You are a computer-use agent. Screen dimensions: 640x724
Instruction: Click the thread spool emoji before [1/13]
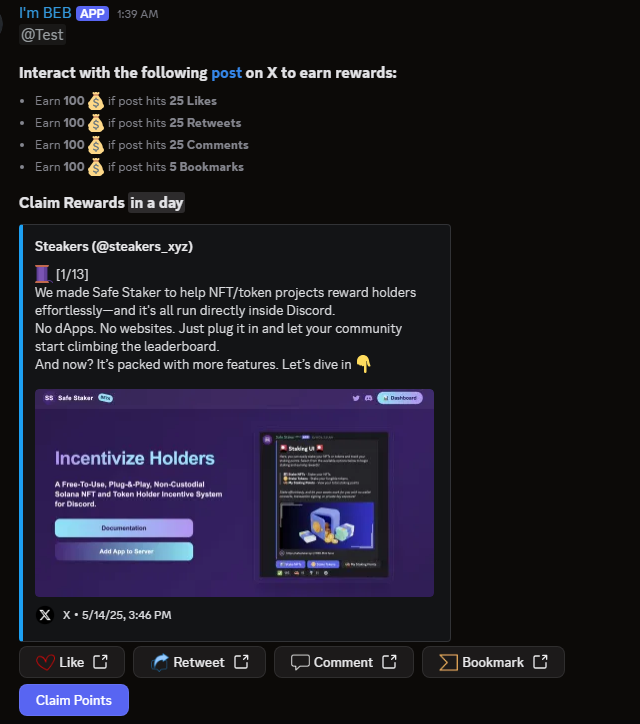pyautogui.click(x=42, y=274)
